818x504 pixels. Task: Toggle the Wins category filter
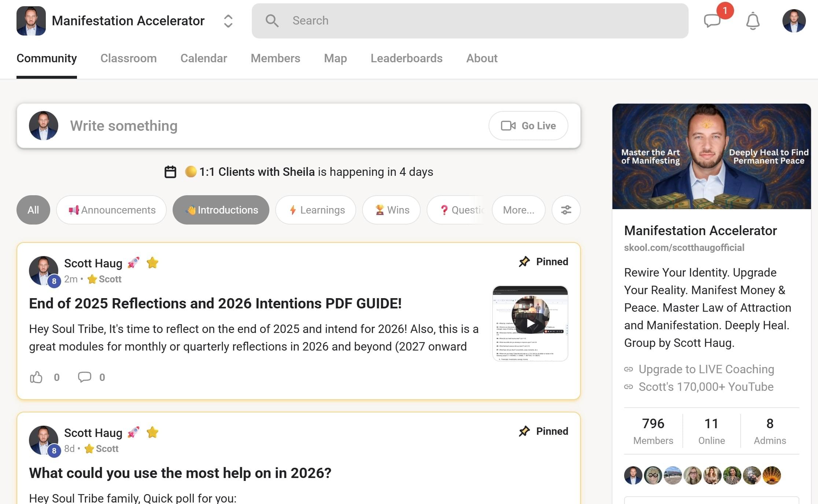pyautogui.click(x=391, y=210)
